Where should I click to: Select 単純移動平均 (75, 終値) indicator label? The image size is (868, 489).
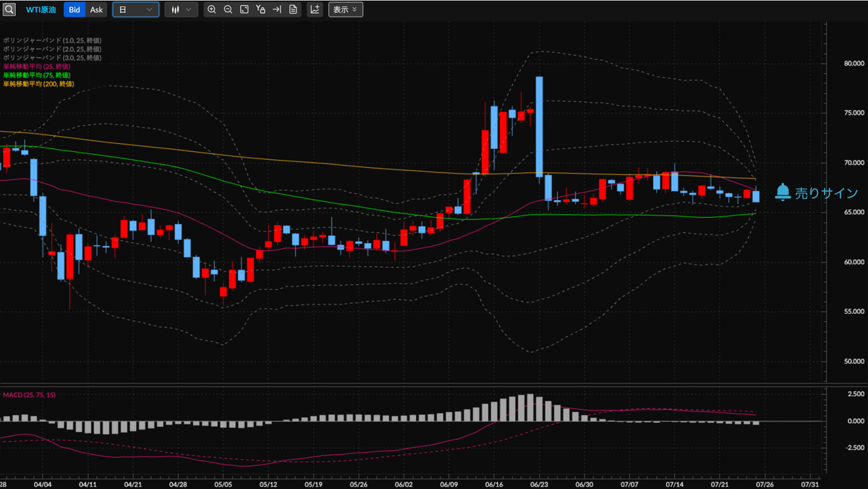tap(37, 75)
